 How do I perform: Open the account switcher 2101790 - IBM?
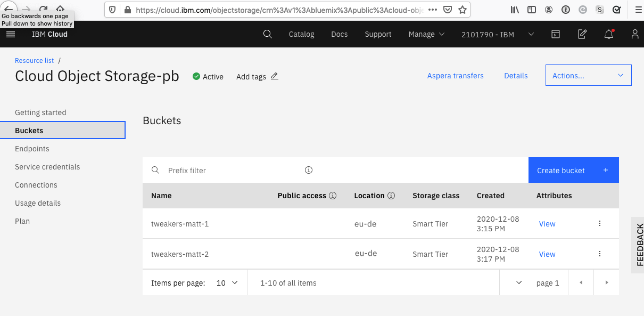(x=497, y=34)
